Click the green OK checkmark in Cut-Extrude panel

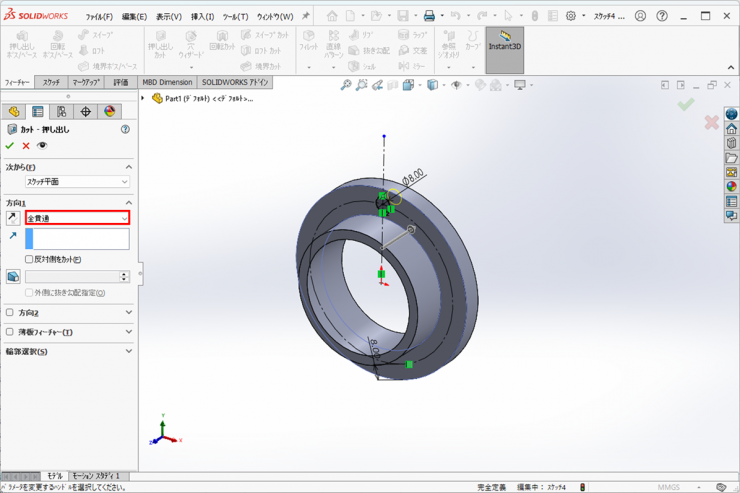tap(10, 146)
